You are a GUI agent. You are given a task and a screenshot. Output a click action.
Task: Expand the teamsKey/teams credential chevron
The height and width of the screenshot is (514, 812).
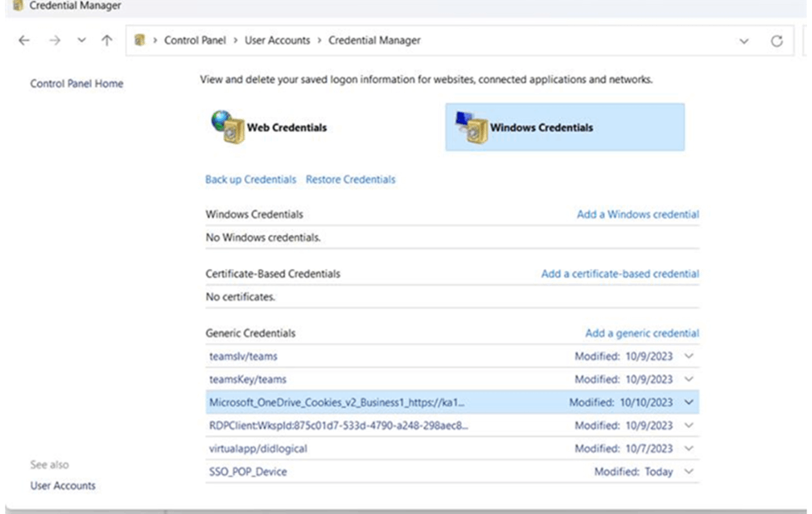click(688, 379)
